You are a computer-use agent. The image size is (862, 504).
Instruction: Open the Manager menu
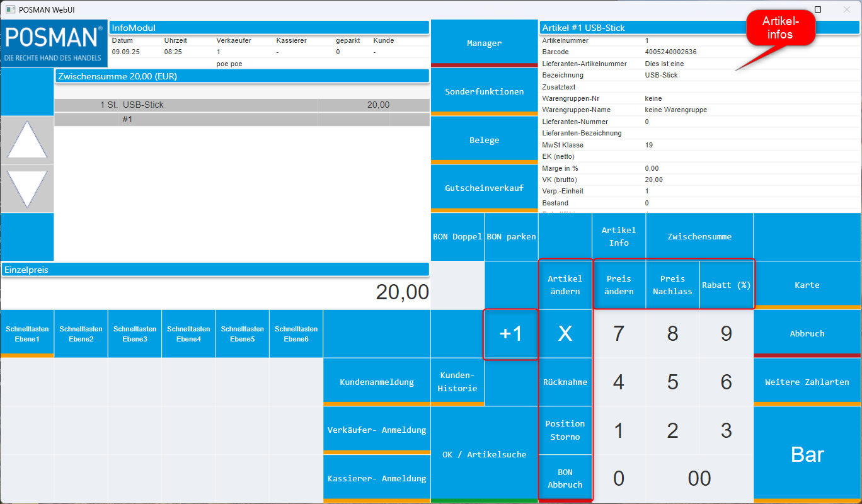point(484,43)
